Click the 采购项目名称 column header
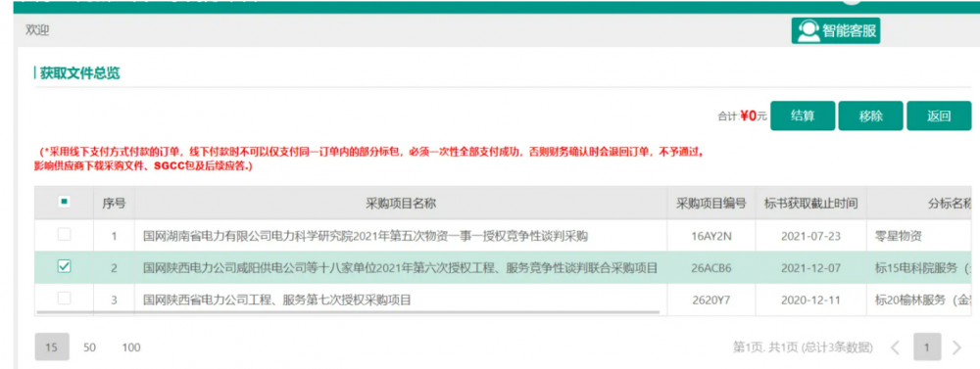The width and height of the screenshot is (980, 369). coord(401,203)
